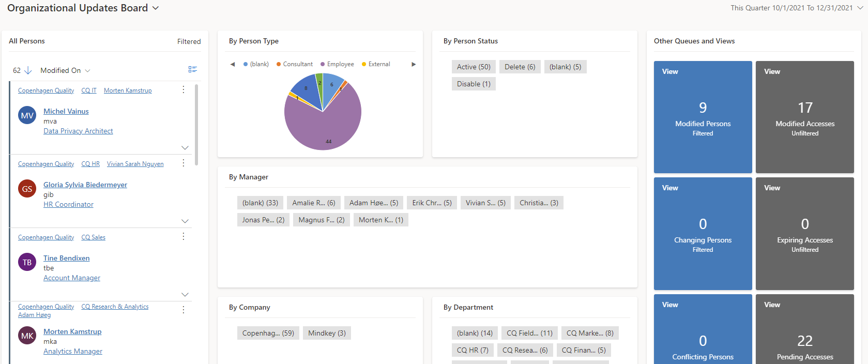Click the All Persons list scrollbar
The height and width of the screenshot is (364, 868).
(196, 124)
